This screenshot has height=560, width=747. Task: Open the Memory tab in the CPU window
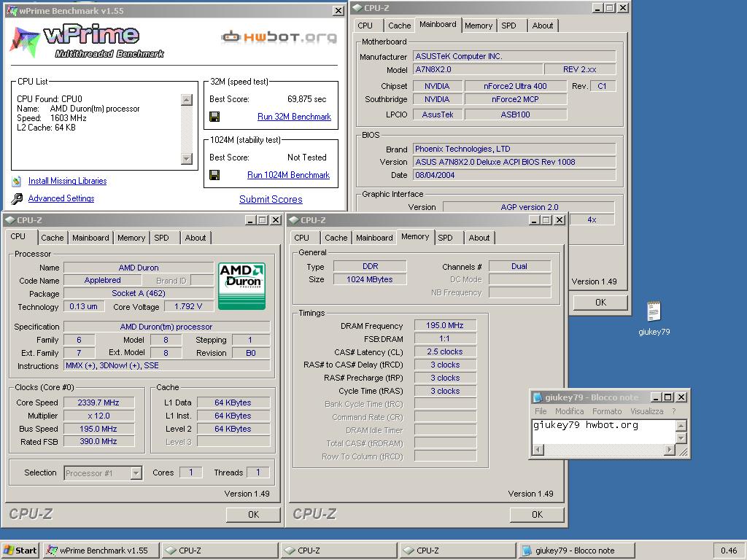coord(131,238)
